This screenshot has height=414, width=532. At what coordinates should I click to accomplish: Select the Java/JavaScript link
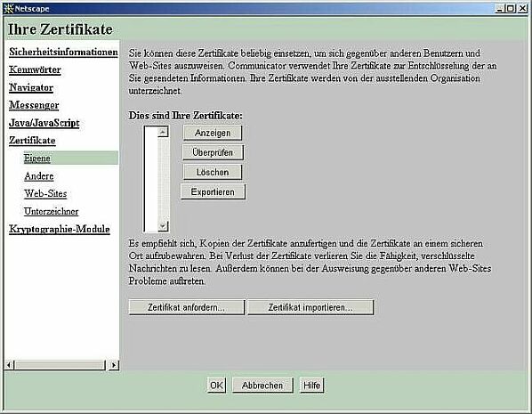click(x=44, y=123)
